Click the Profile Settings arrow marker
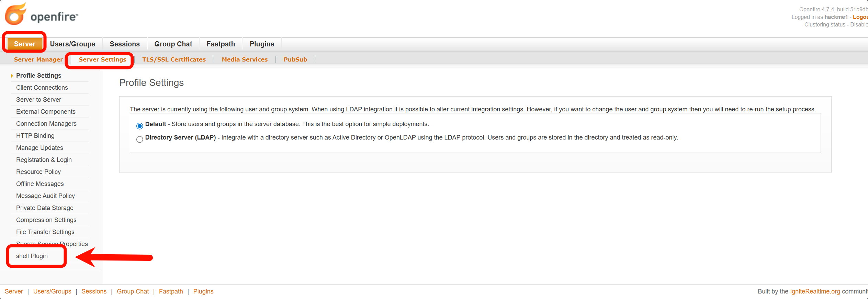 tap(12, 76)
